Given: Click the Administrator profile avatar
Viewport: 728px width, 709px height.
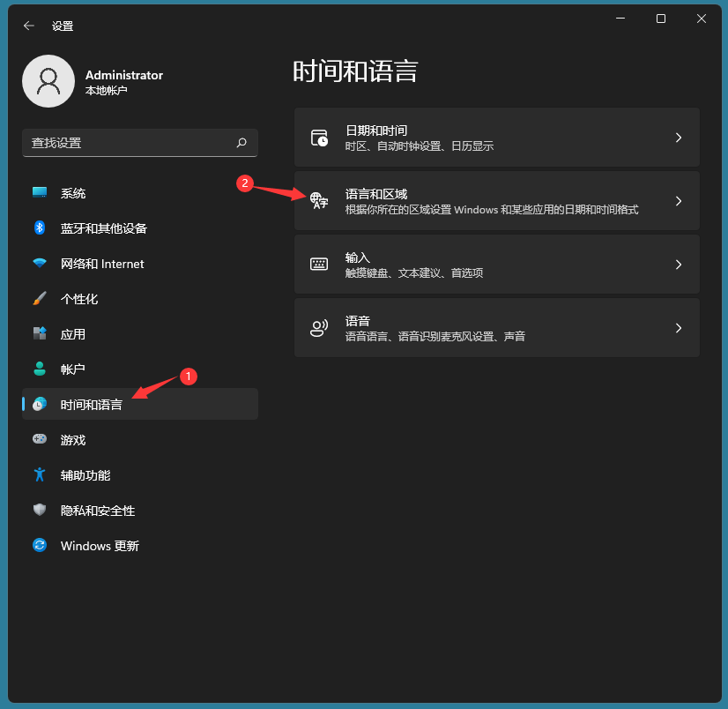Looking at the screenshot, I should tap(48, 81).
